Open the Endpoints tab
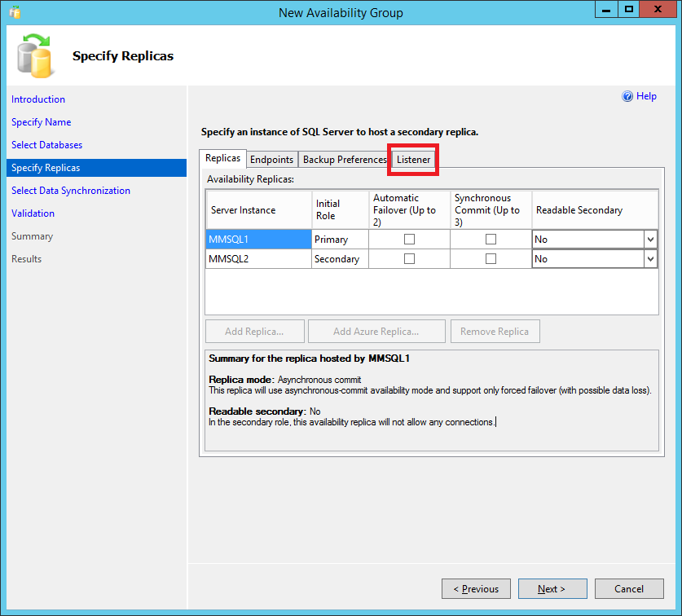682x616 pixels. (x=271, y=160)
